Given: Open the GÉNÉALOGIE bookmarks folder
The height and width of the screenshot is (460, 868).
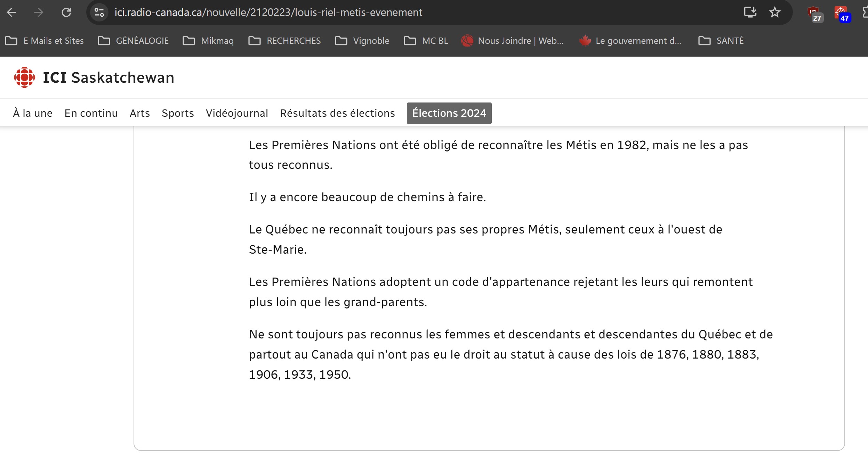Looking at the screenshot, I should 133,41.
